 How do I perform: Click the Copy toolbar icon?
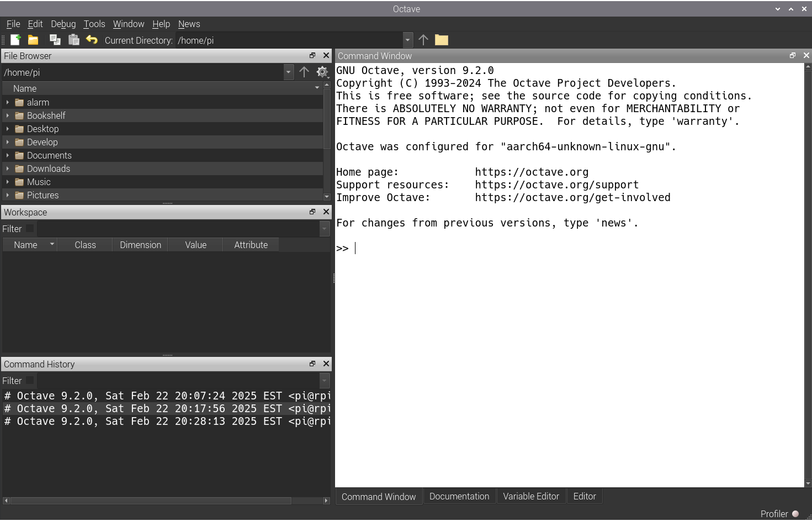click(x=55, y=40)
